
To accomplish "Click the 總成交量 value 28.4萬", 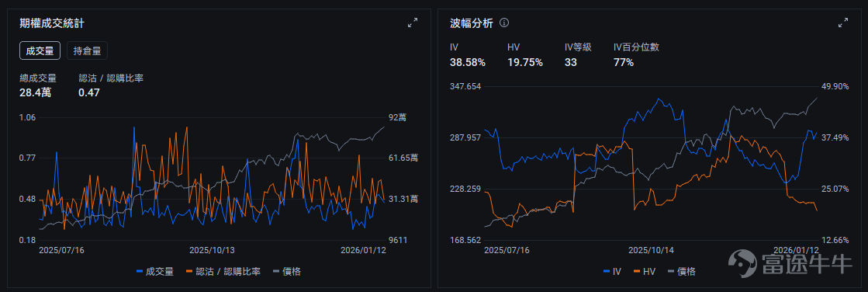I will 35,92.
